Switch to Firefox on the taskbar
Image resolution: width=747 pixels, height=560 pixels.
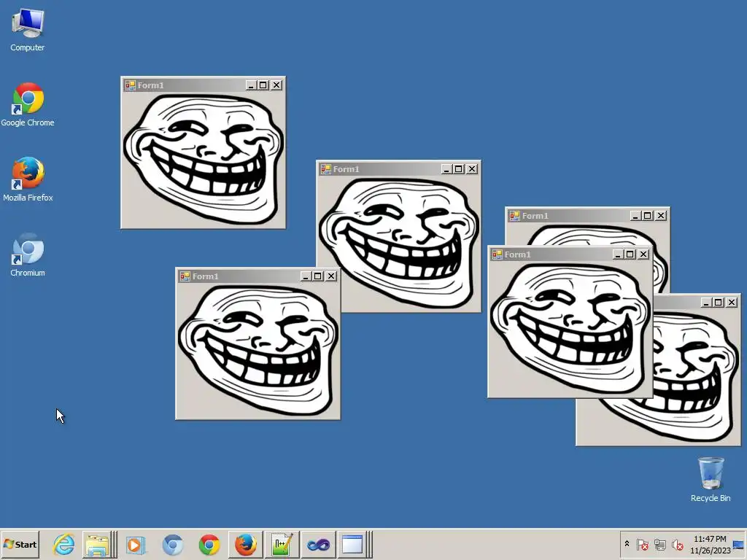coord(246,544)
